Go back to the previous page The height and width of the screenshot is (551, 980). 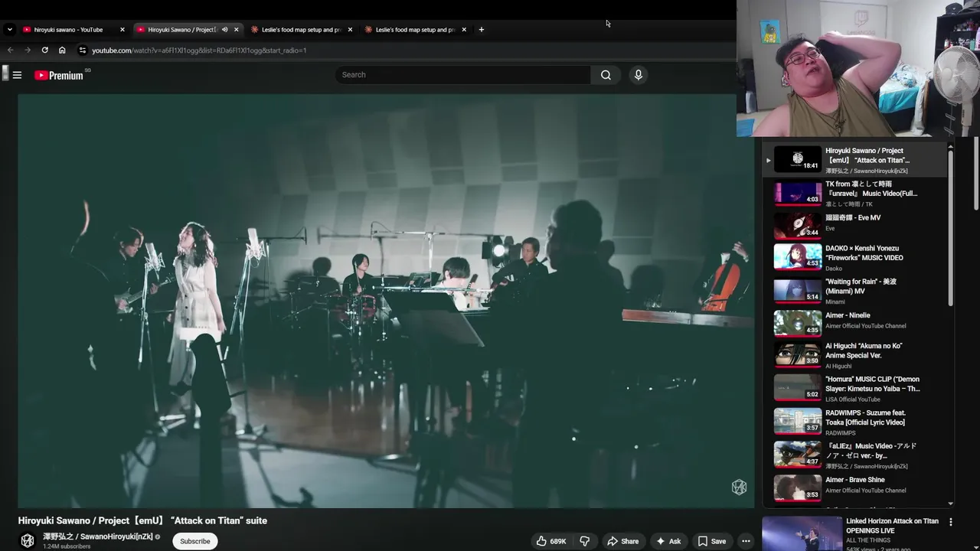[10, 51]
